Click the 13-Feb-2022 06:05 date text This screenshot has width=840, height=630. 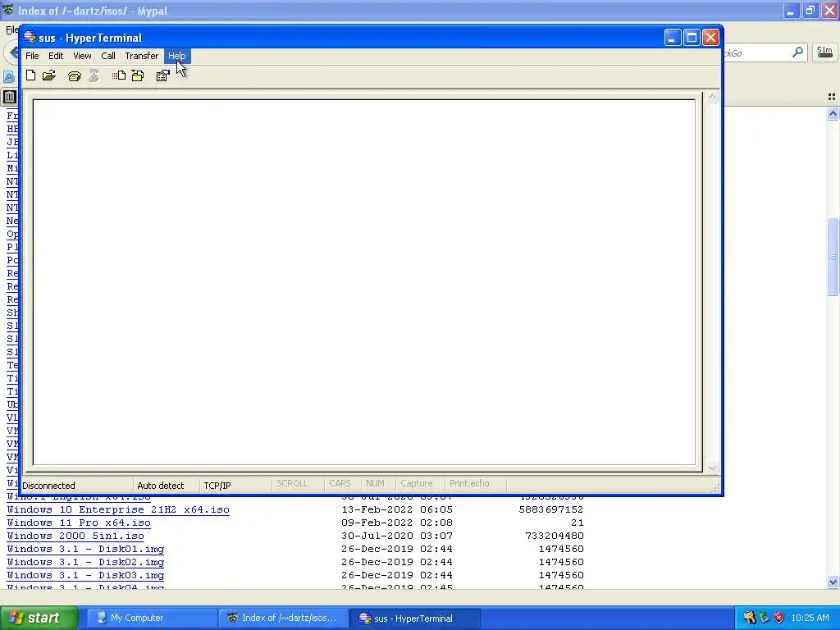coord(397,509)
